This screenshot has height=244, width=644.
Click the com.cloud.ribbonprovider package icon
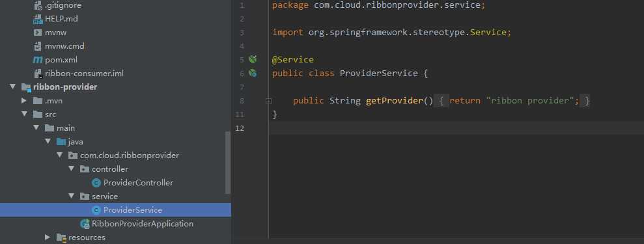[x=73, y=156]
